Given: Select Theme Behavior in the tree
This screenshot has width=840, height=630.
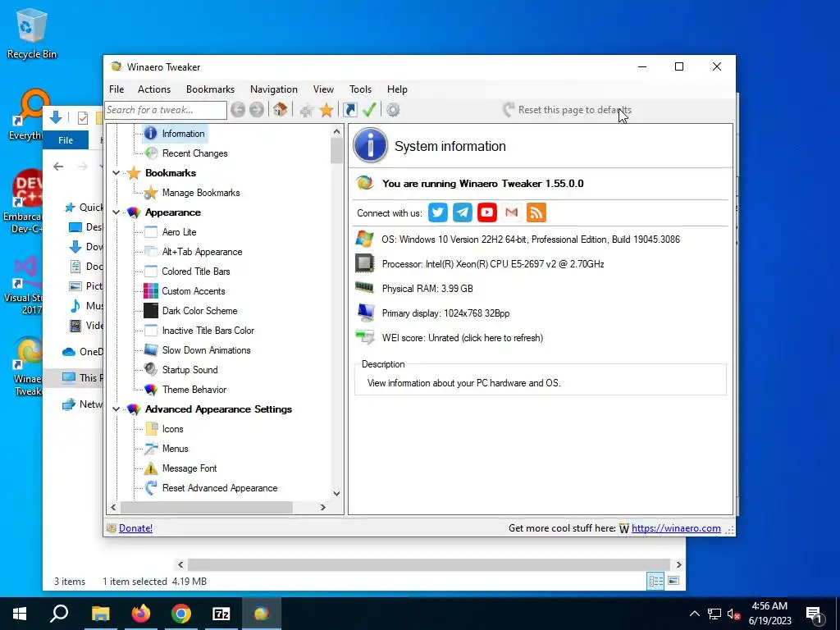Looking at the screenshot, I should [194, 390].
